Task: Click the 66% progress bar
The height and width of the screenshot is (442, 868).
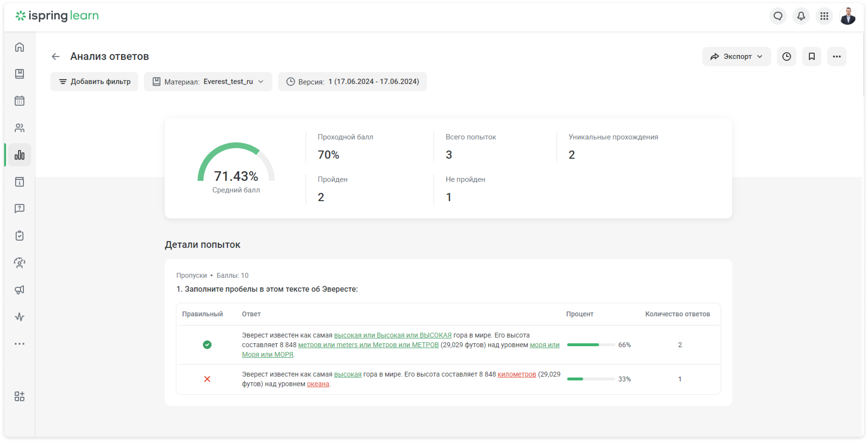Action: pyautogui.click(x=591, y=345)
